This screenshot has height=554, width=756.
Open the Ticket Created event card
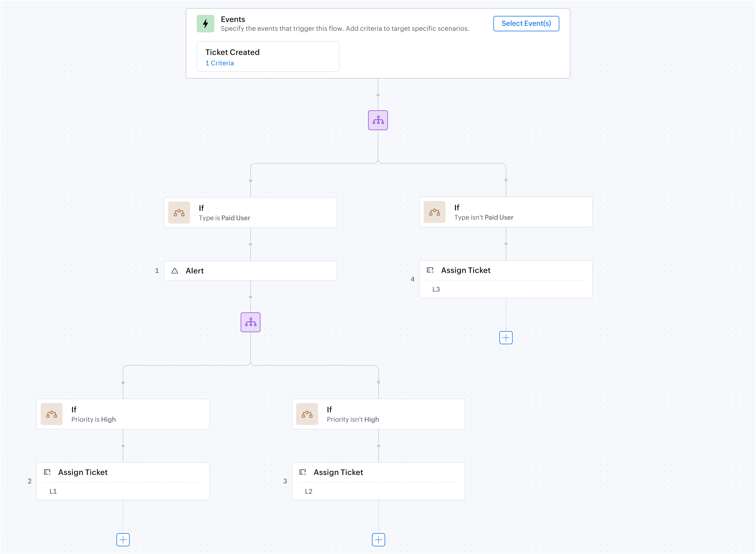coord(268,57)
